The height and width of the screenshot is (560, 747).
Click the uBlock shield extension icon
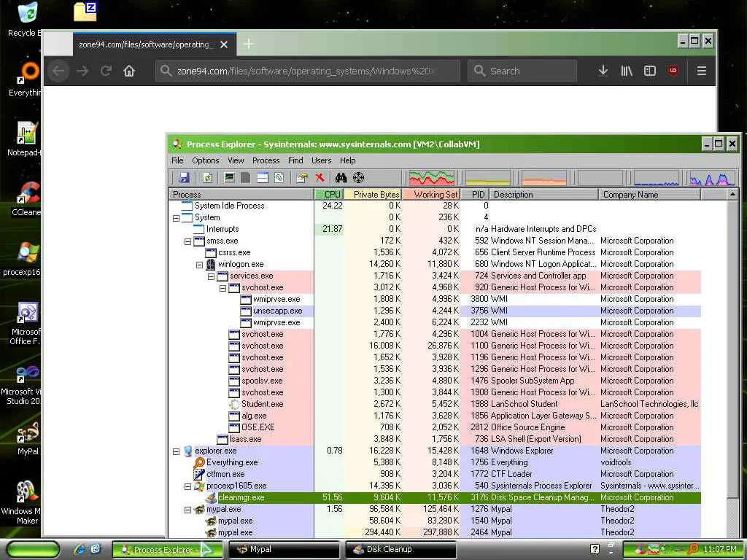[673, 71]
